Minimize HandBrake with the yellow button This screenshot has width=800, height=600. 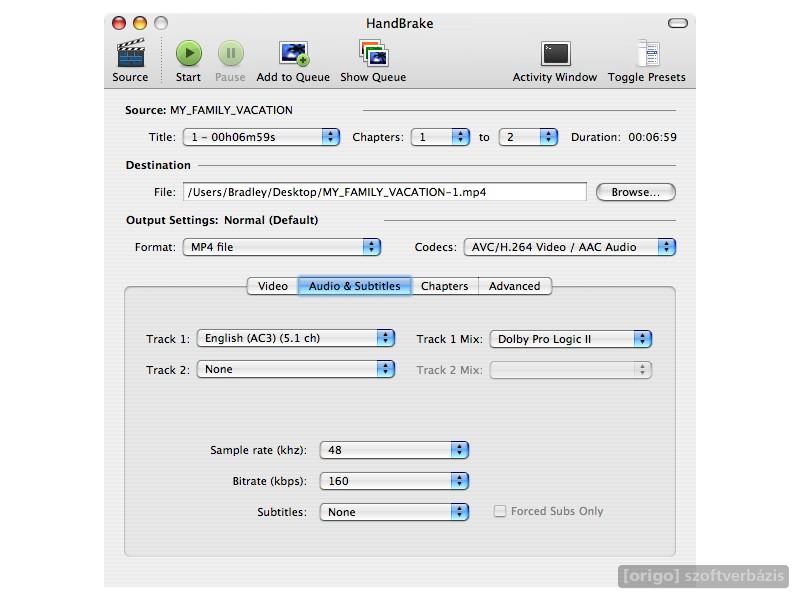pos(140,23)
